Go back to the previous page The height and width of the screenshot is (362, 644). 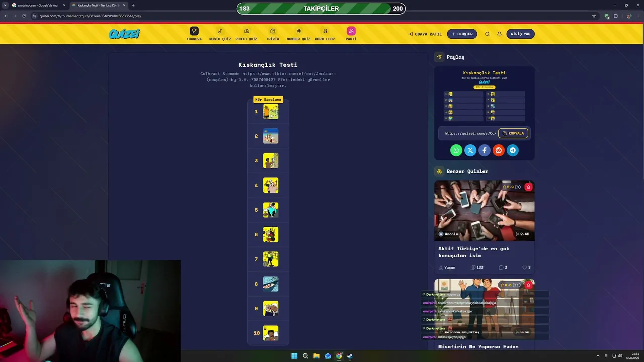(x=6, y=16)
